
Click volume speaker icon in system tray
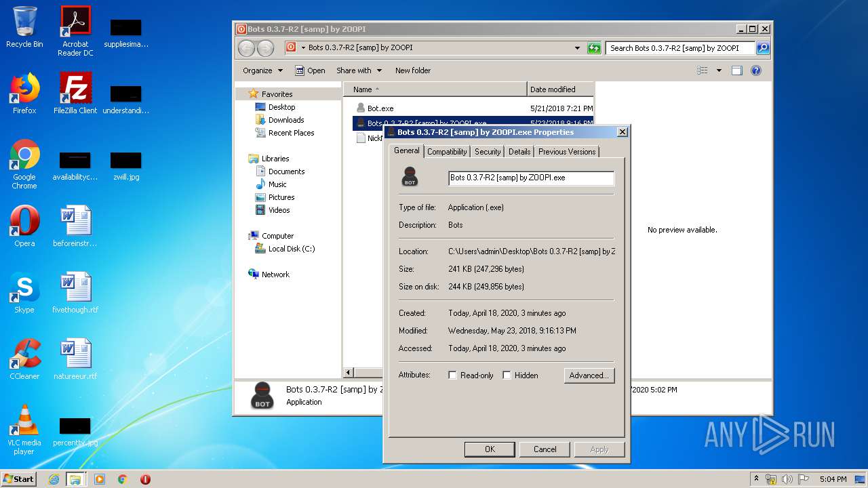(x=787, y=479)
